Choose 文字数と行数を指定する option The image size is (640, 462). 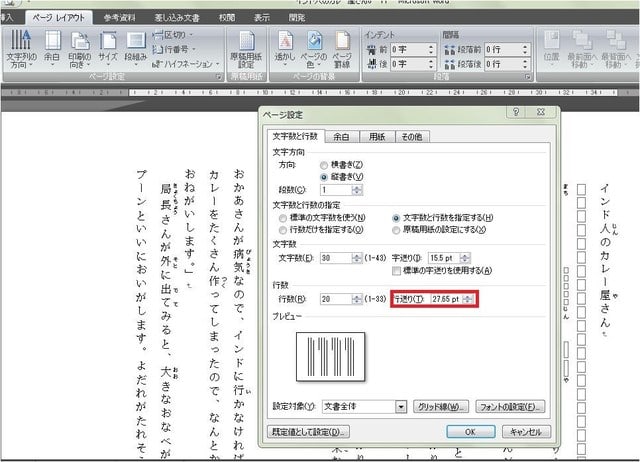[x=396, y=218]
